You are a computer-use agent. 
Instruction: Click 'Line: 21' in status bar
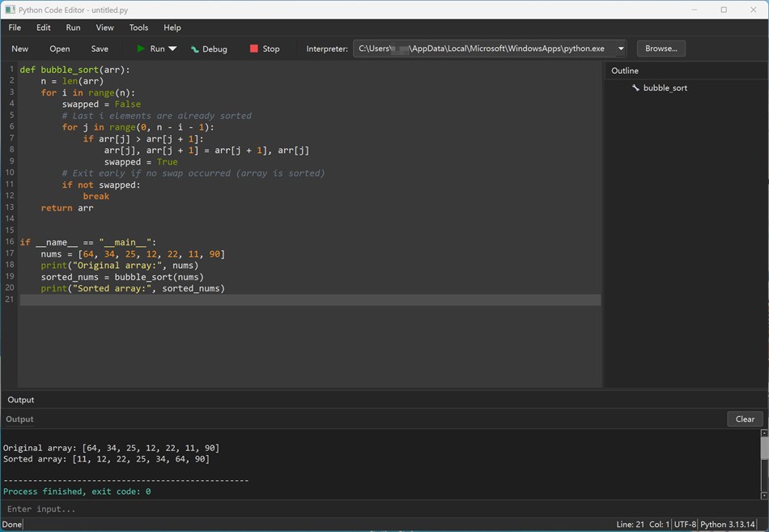(631, 525)
